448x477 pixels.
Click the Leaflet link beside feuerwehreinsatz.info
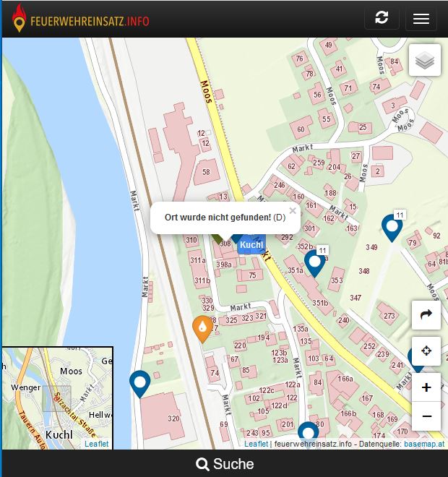256,444
